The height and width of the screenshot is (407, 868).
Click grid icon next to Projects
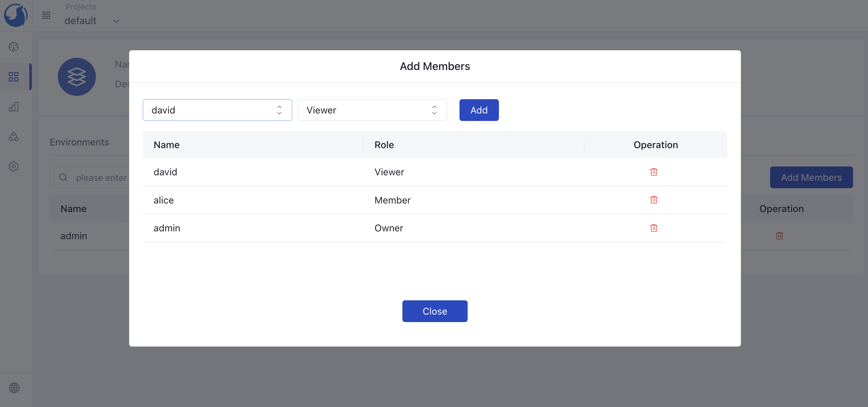coord(46,15)
